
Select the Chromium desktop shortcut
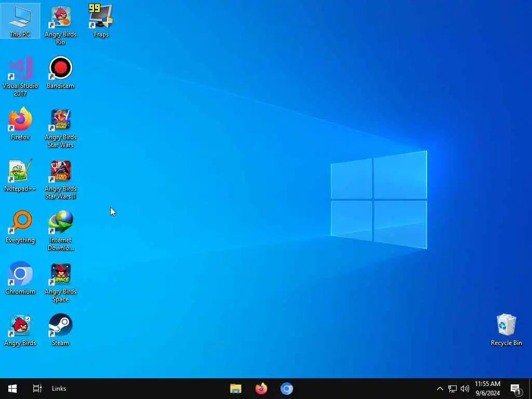pos(20,278)
